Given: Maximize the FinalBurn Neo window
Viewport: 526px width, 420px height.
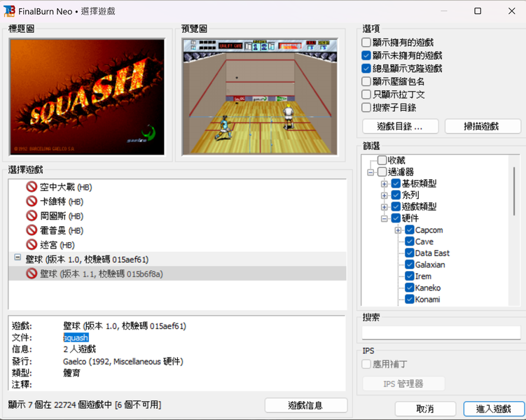Looking at the screenshot, I should [478, 11].
